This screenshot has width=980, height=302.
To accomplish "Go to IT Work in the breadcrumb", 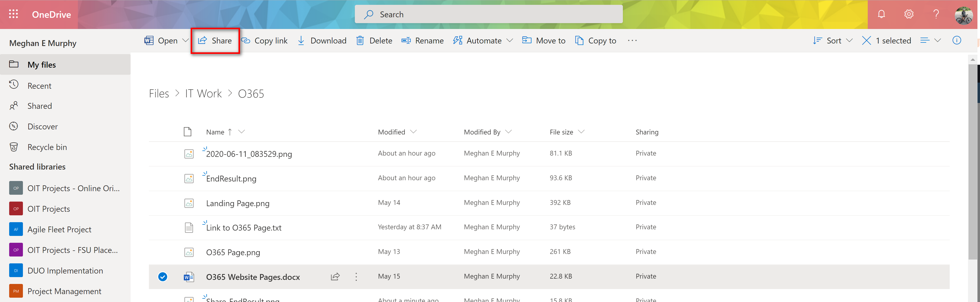I will coord(203,94).
